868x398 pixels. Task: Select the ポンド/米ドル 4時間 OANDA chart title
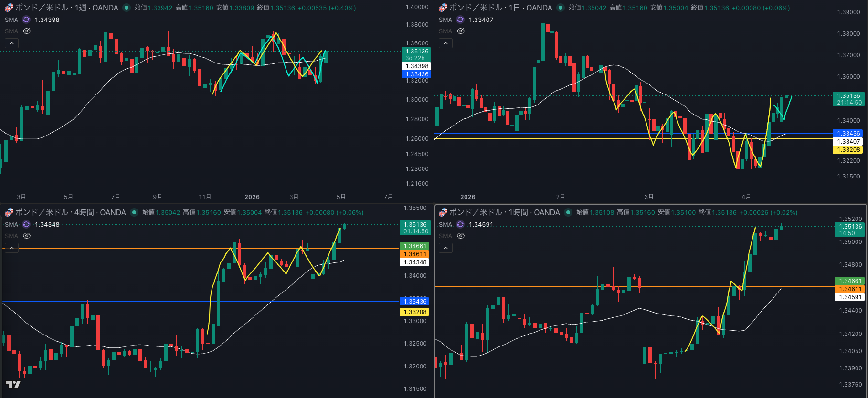pos(70,212)
